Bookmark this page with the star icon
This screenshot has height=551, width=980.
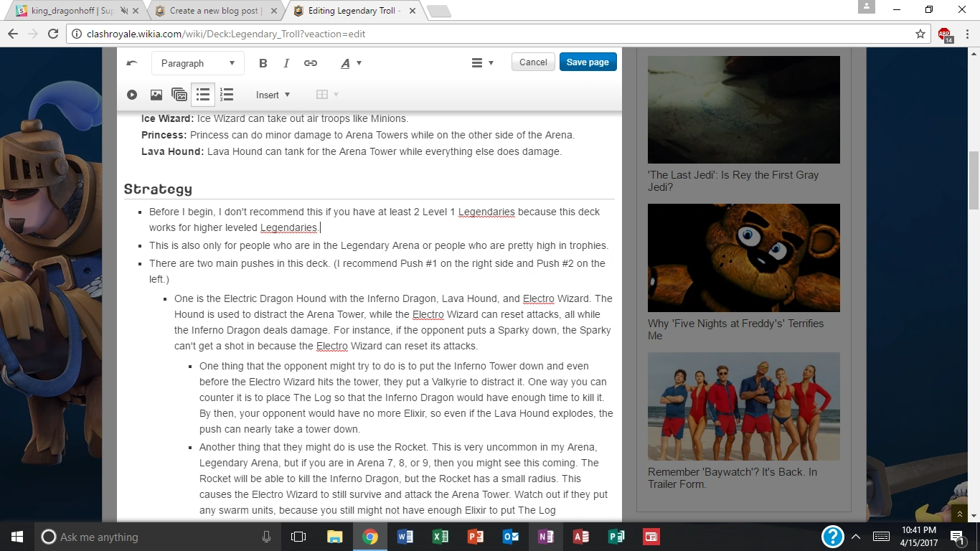click(x=920, y=34)
